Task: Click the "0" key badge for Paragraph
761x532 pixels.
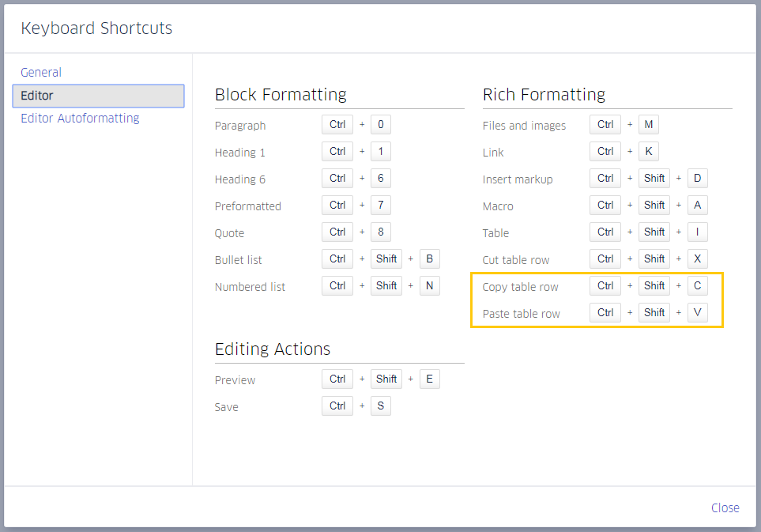Action: (380, 124)
